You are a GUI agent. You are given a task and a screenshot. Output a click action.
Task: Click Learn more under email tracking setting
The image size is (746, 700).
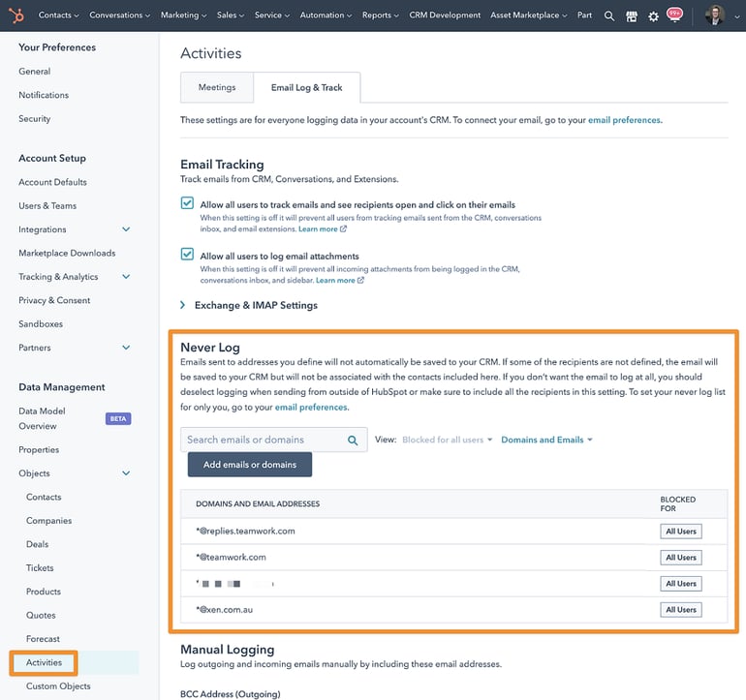click(x=318, y=229)
